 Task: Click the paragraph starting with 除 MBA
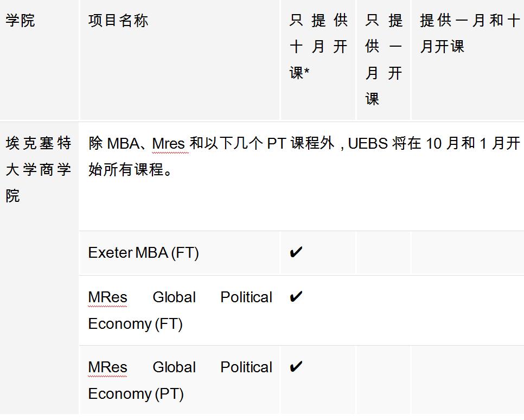304,156
